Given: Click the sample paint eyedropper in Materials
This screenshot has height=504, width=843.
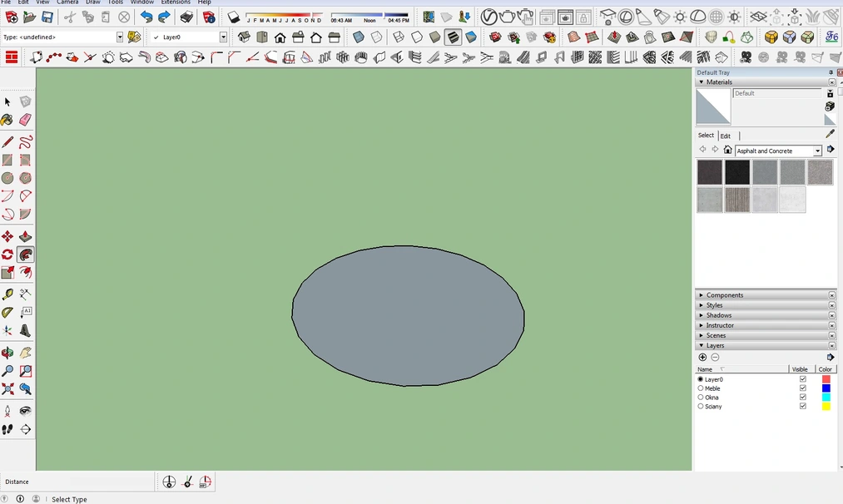Looking at the screenshot, I should tap(829, 133).
